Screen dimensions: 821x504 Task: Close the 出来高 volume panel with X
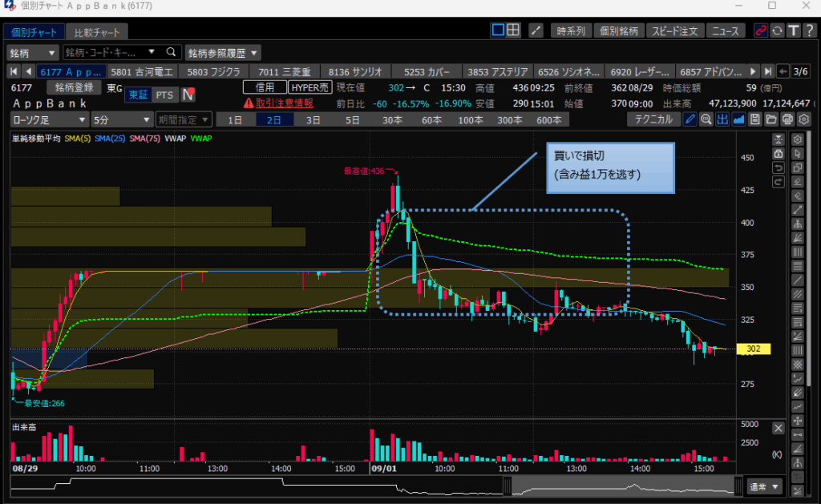[x=778, y=429]
